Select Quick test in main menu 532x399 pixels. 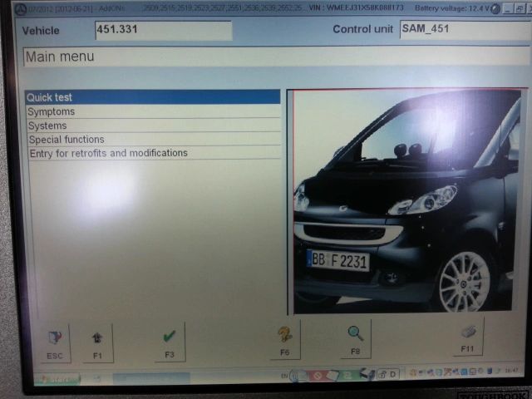click(x=153, y=97)
